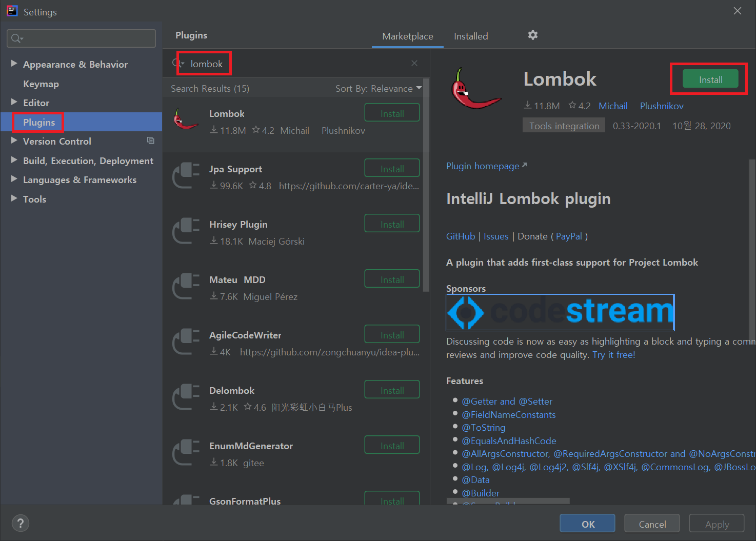Open the @Builder feature link
The height and width of the screenshot is (541, 756).
coord(481,493)
